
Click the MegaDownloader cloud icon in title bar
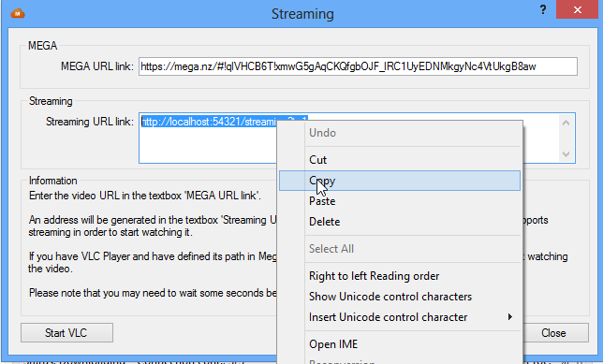pyautogui.click(x=18, y=14)
